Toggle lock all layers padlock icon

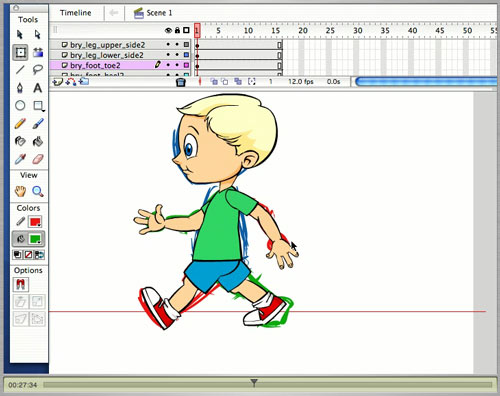(x=177, y=30)
